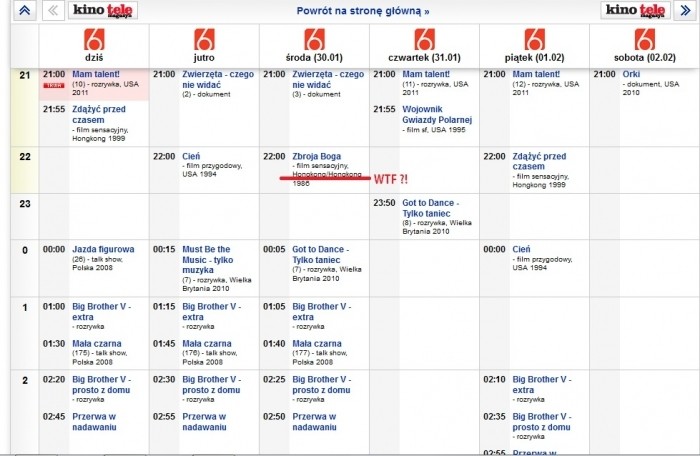Open Cień at 22:00 in jutro column
Image resolution: width=700 pixels, height=456 pixels.
click(x=192, y=157)
